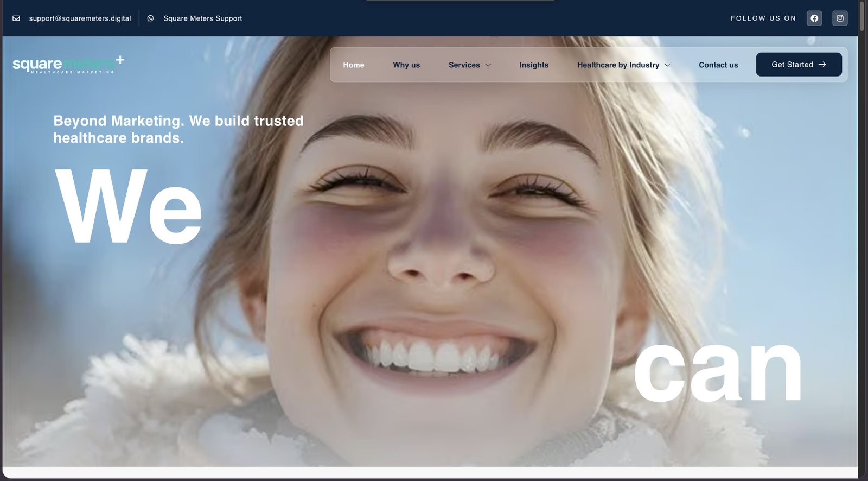Screen dimensions: 868x481
Task: Open the Why us page
Action: [x=406, y=65]
